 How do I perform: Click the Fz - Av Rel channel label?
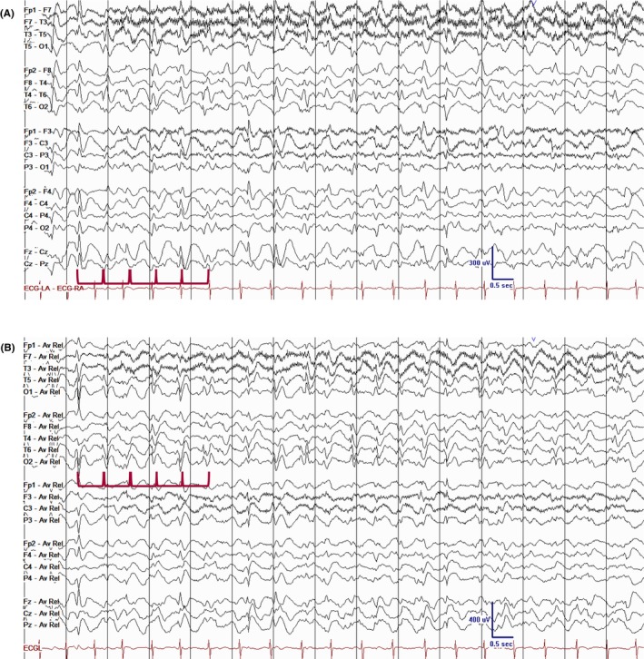click(42, 602)
